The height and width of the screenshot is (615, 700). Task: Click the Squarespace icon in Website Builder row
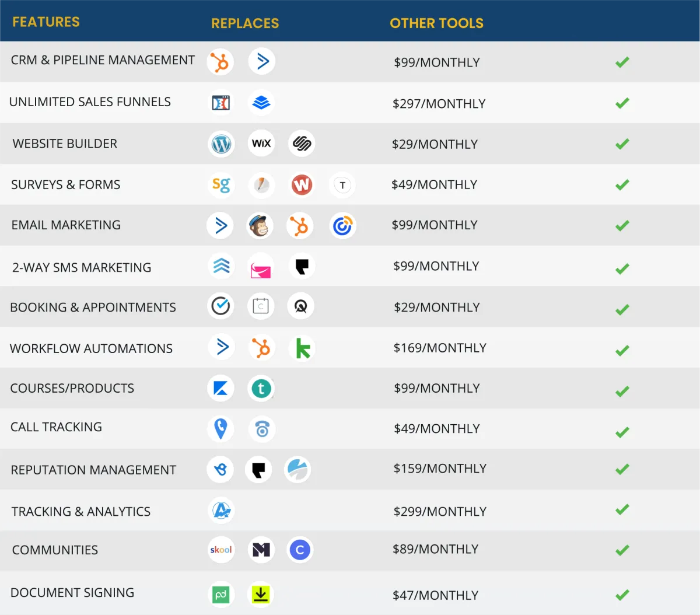(302, 144)
